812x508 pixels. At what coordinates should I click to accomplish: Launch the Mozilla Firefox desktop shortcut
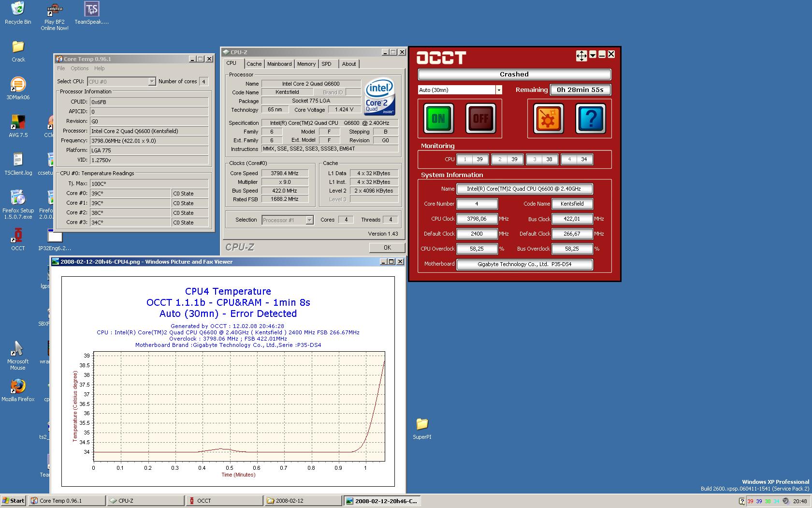point(18,390)
